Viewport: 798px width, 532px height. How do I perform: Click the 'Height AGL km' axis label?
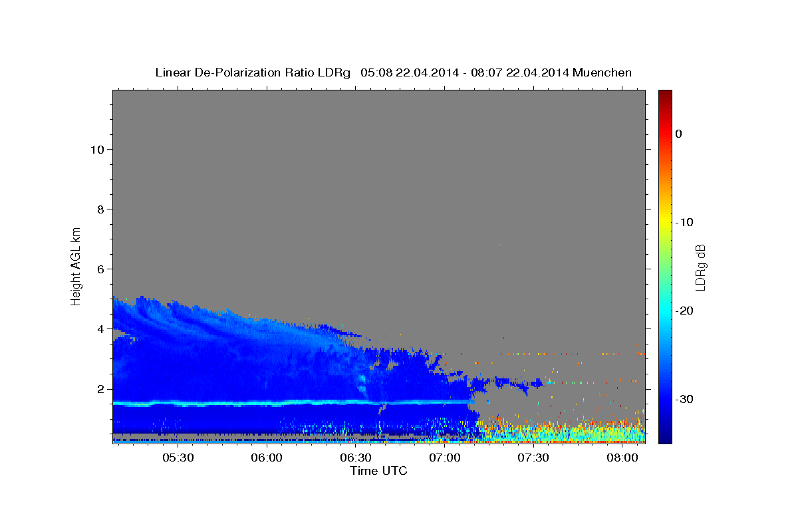[76, 266]
